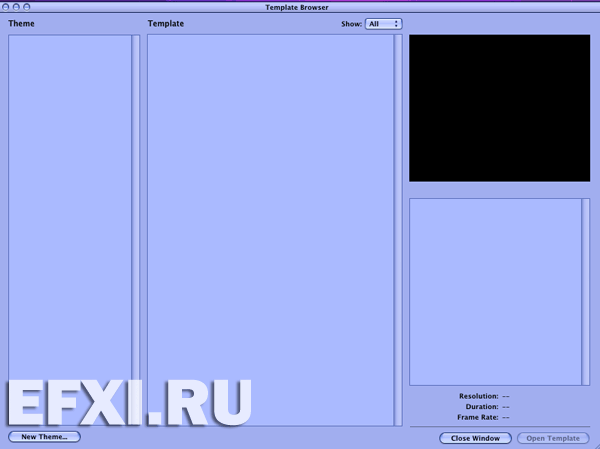Click the Template Browser title text
600x449 pixels.
(x=297, y=7)
